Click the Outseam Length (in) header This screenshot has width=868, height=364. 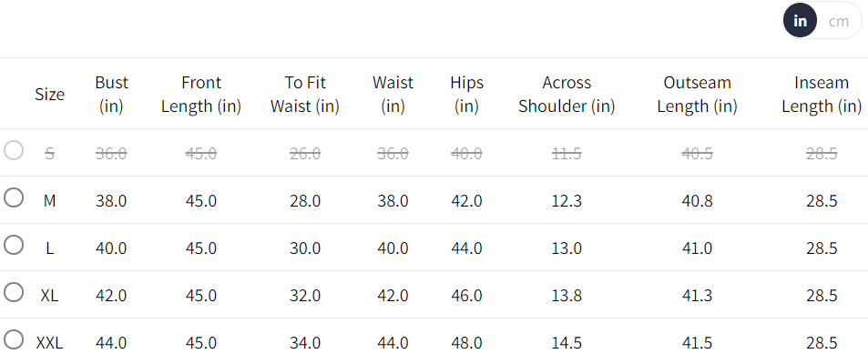[x=697, y=94]
